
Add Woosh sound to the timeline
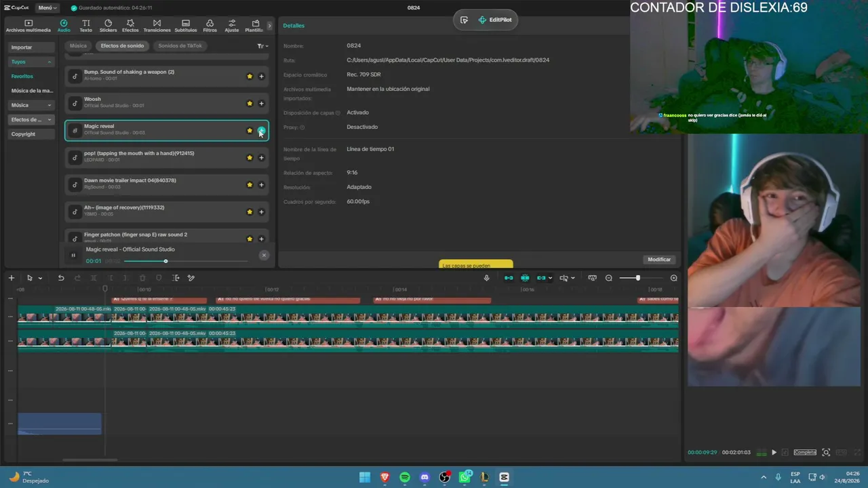click(261, 103)
